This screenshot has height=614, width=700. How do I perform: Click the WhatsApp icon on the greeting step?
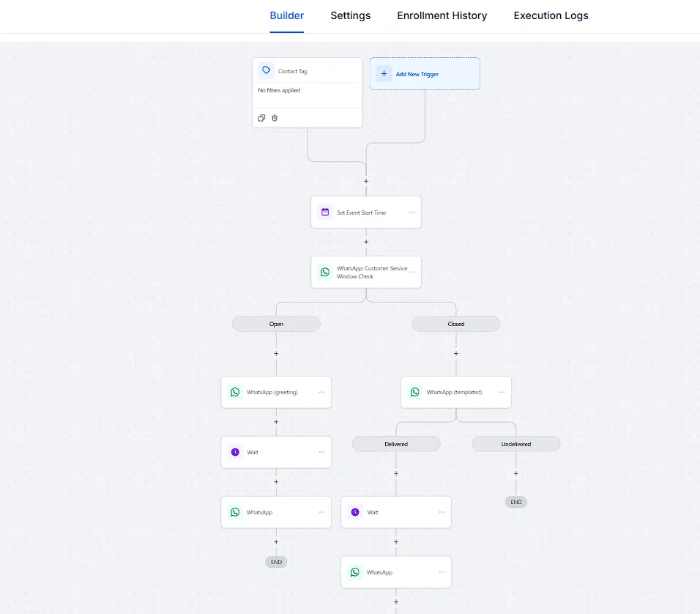coord(235,392)
